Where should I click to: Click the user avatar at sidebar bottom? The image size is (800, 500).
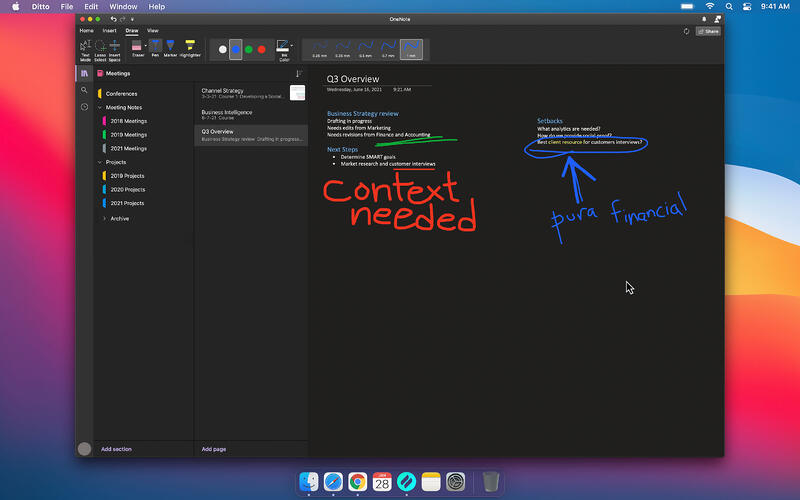[x=84, y=448]
